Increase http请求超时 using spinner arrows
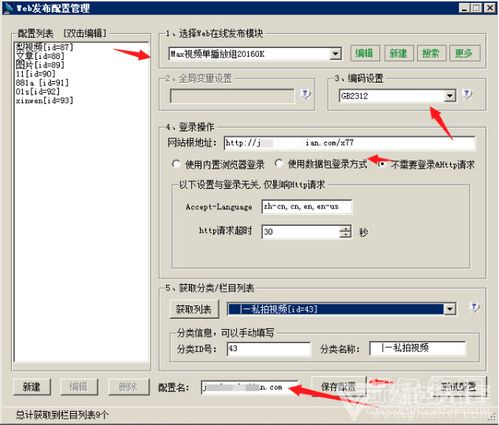 345,228
